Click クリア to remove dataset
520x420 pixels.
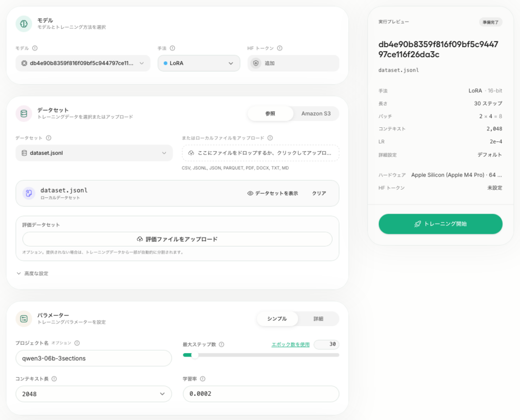click(x=319, y=193)
